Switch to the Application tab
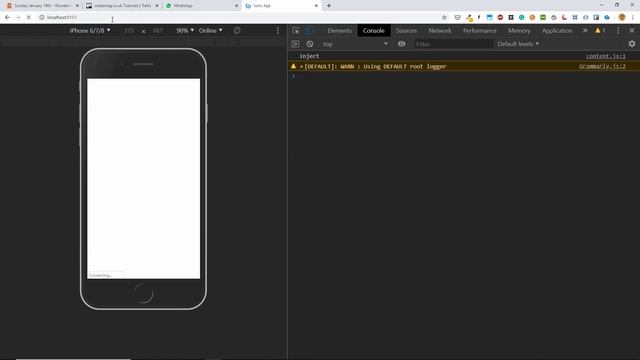Screen dimensions: 640x360 pos(557,31)
